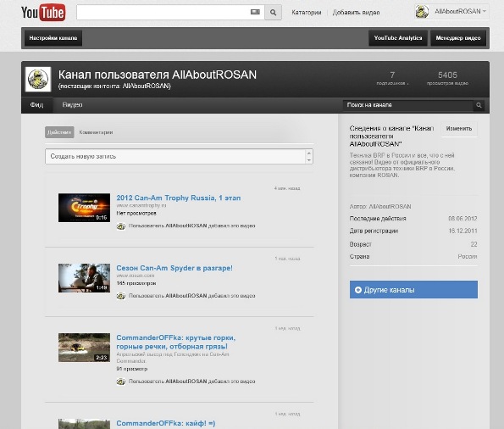The image size is (504, 429).
Task: Click the Настройки канала button
Action: point(53,38)
